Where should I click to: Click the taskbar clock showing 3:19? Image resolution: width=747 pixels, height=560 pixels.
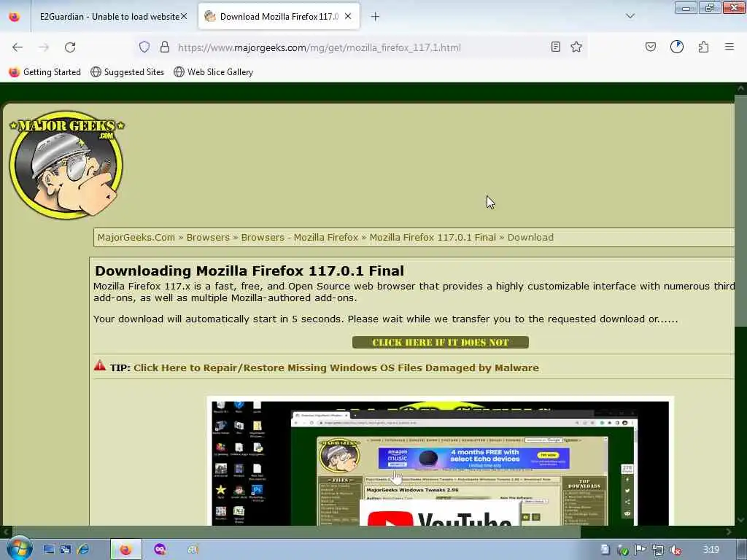pos(711,550)
